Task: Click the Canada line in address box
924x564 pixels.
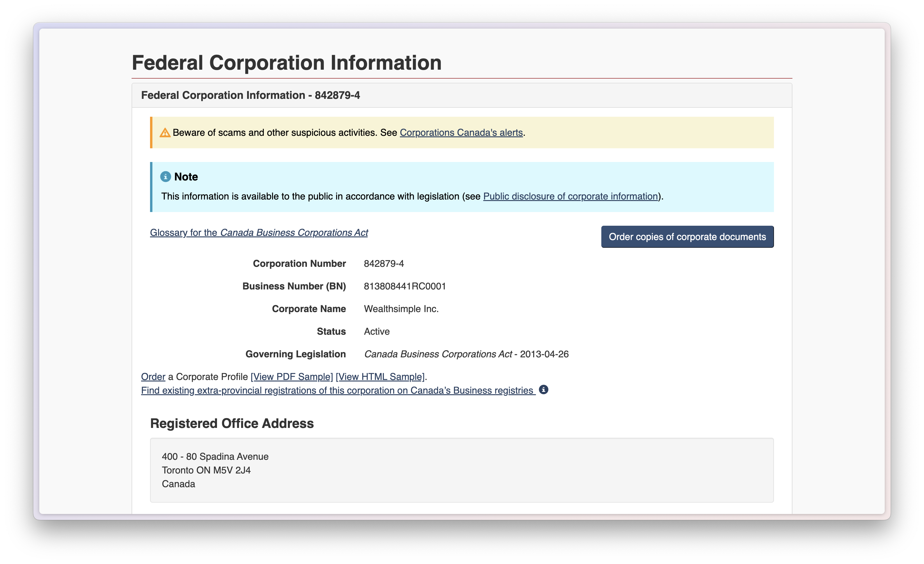Action: pos(179,484)
